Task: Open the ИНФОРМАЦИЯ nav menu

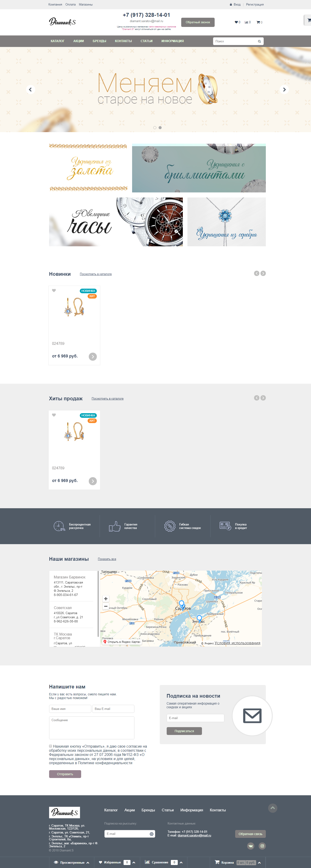Action: click(172, 41)
